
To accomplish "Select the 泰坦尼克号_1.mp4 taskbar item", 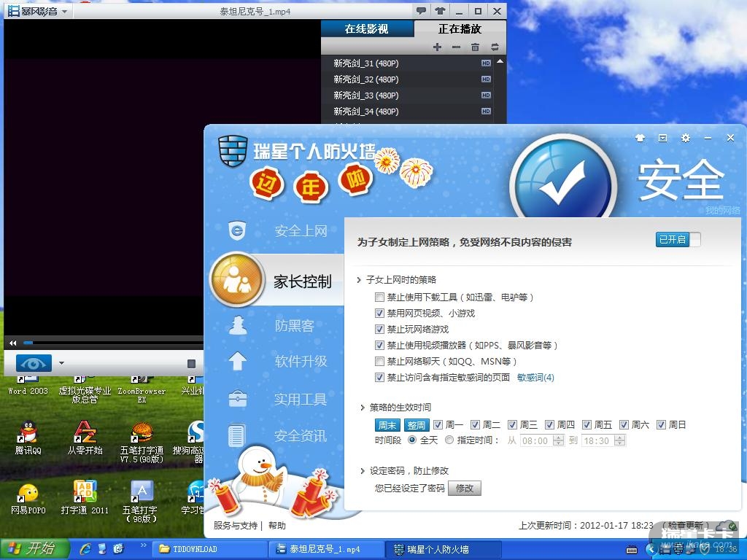I will (326, 549).
